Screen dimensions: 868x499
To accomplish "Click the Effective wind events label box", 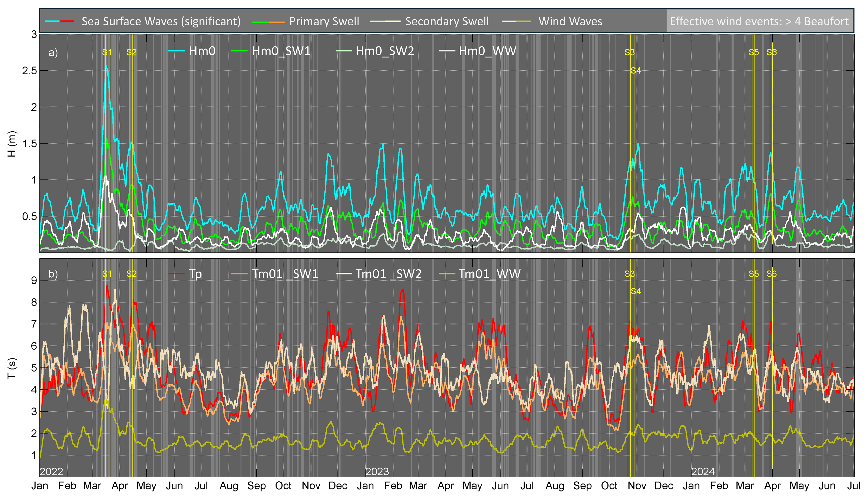I will point(759,21).
